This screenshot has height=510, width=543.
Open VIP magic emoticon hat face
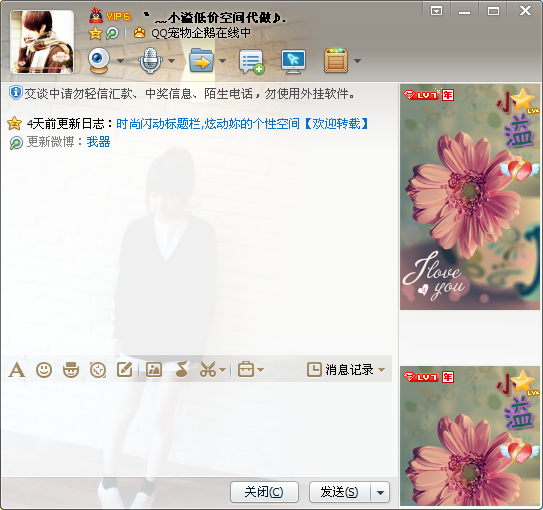(x=71, y=369)
